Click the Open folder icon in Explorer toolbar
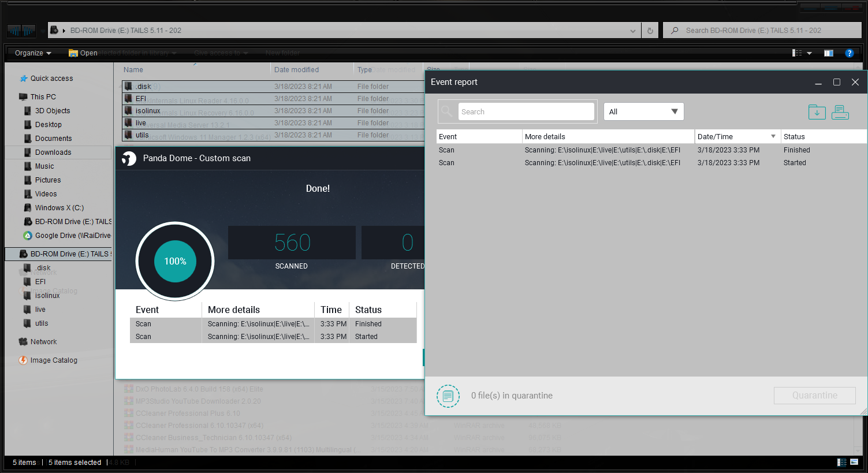Screen dimensions: 868x473 pyautogui.click(x=73, y=53)
